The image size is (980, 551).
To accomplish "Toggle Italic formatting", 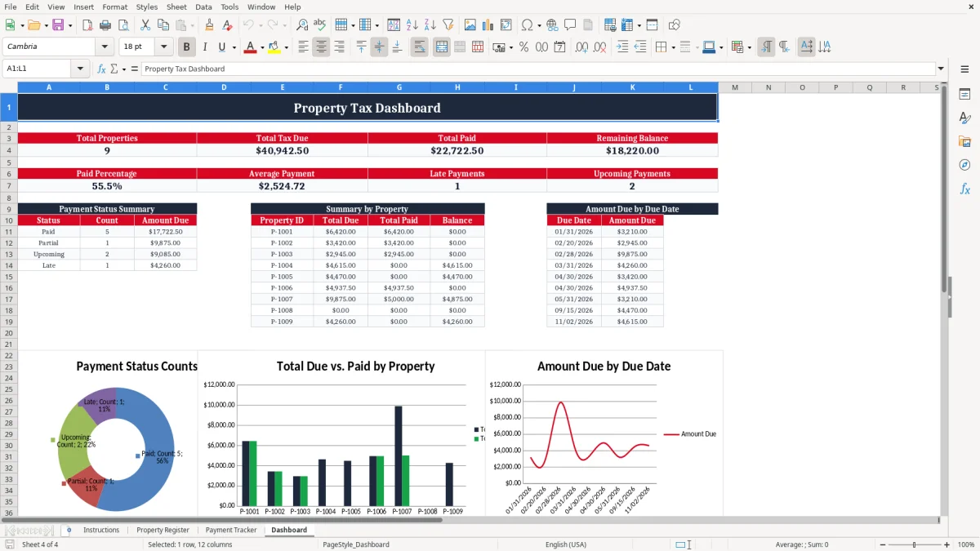I will click(x=204, y=47).
